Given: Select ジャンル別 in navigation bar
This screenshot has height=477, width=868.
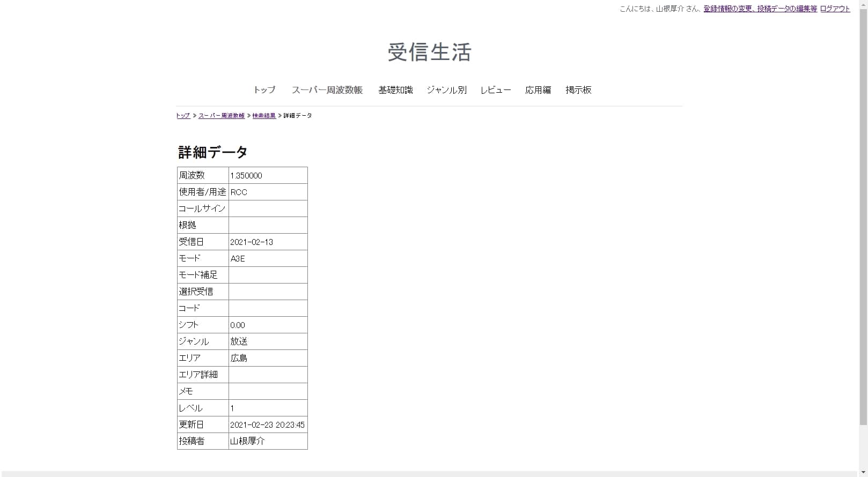Looking at the screenshot, I should click(446, 90).
